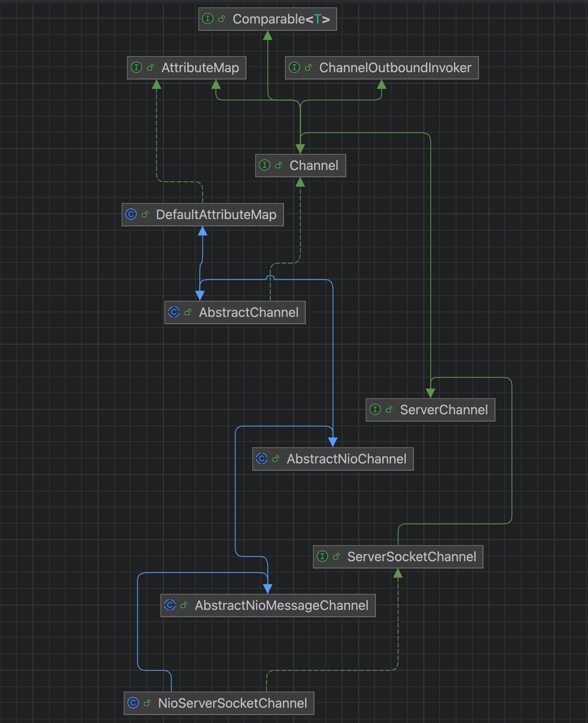This screenshot has height=723, width=588.
Task: Click the abstract class icon beside AbstractChannel
Action: click(174, 312)
